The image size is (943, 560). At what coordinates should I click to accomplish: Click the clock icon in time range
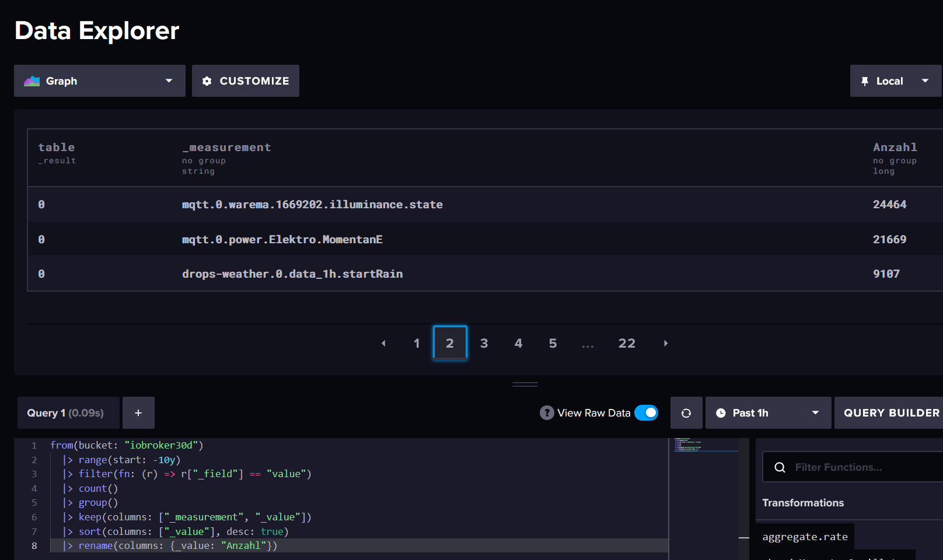pyautogui.click(x=721, y=413)
